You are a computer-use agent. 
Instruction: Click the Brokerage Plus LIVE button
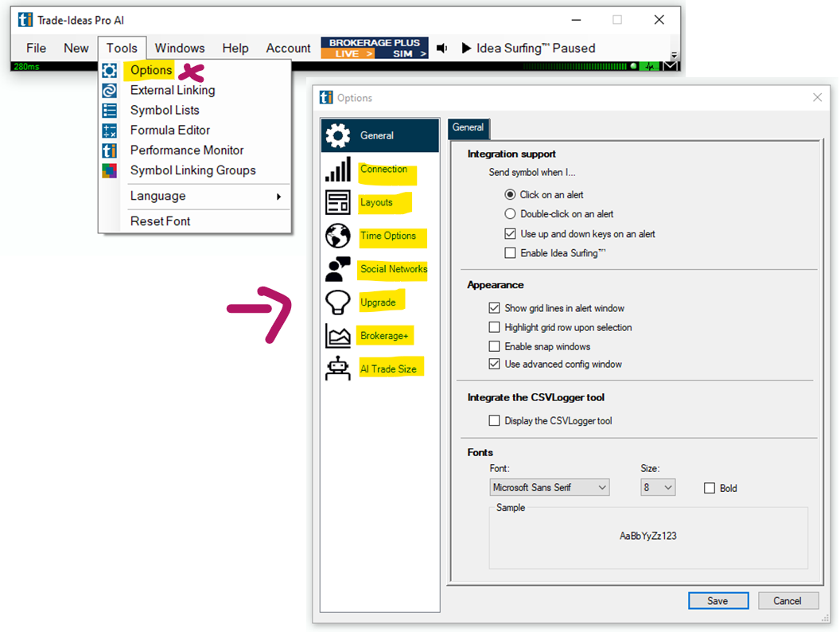347,53
